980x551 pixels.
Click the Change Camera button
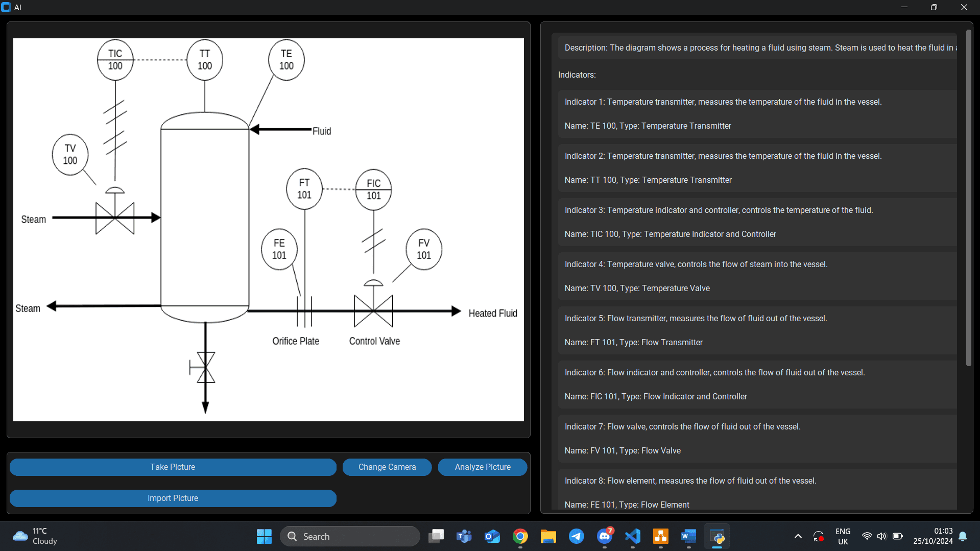pos(387,467)
